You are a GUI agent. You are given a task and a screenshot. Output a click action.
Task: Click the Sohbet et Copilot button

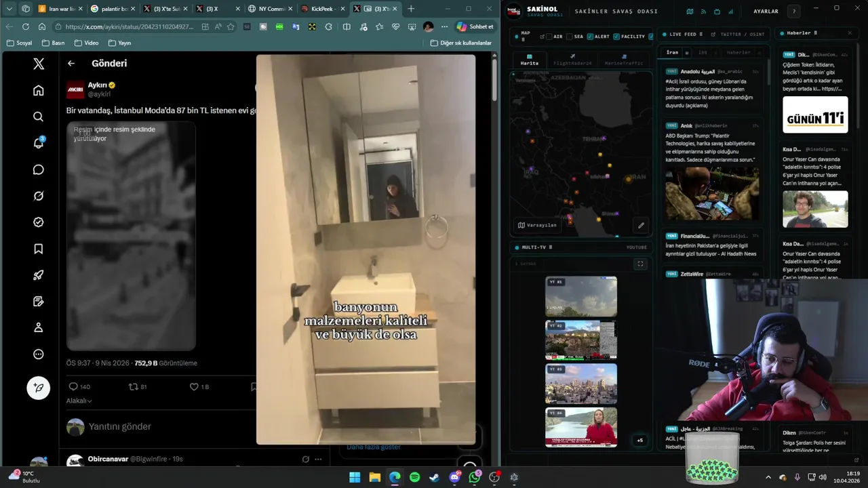coord(475,26)
